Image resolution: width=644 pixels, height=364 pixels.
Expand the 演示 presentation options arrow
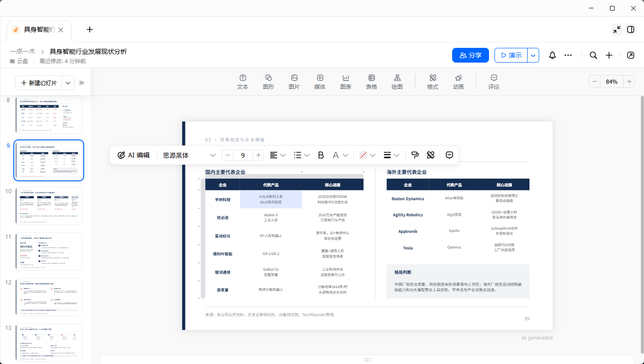[x=533, y=55]
